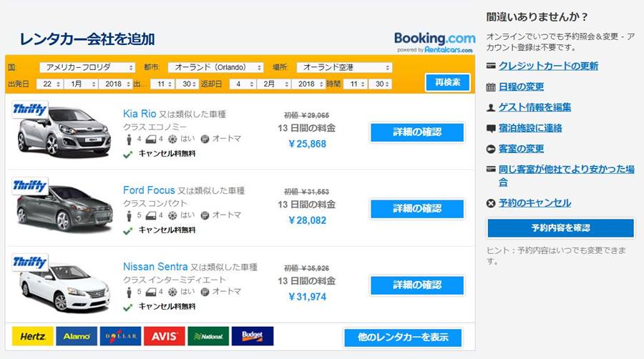The width and height of the screenshot is (644, 359).
Task: Open the country dropdown アメリカ-フロリダ
Action: click(87, 67)
